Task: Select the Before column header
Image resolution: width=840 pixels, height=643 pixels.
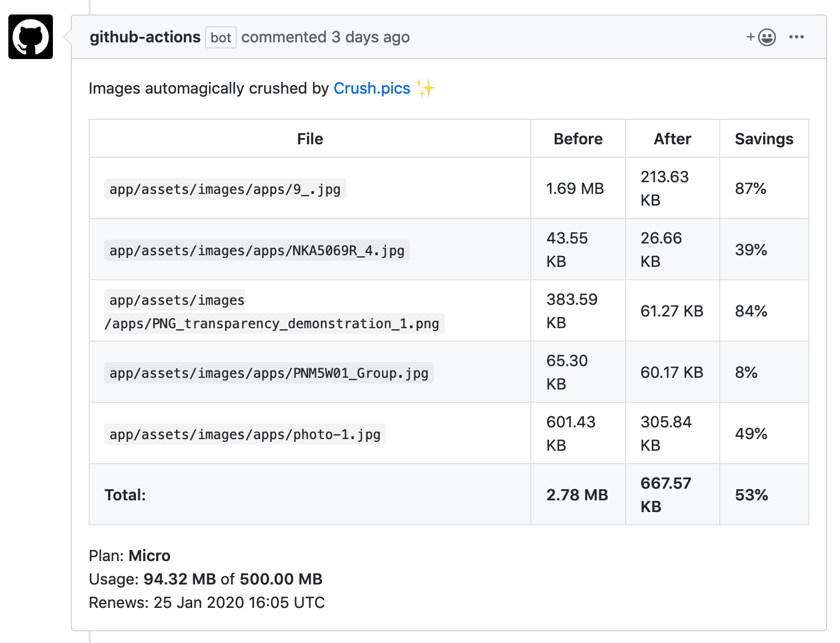Action: click(x=578, y=139)
